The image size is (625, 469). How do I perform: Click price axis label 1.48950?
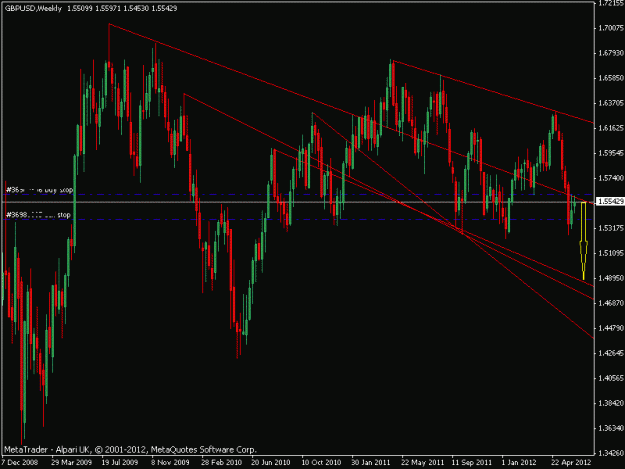611,278
